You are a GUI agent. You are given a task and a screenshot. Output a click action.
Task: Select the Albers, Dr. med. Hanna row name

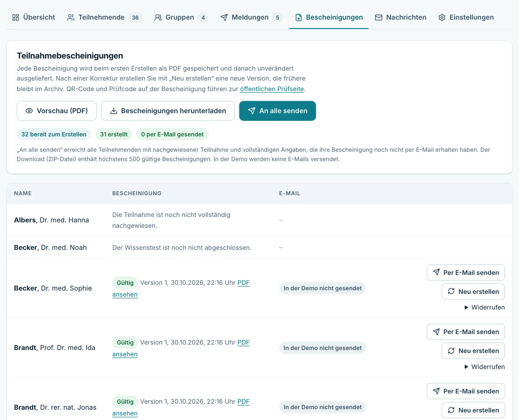52,220
